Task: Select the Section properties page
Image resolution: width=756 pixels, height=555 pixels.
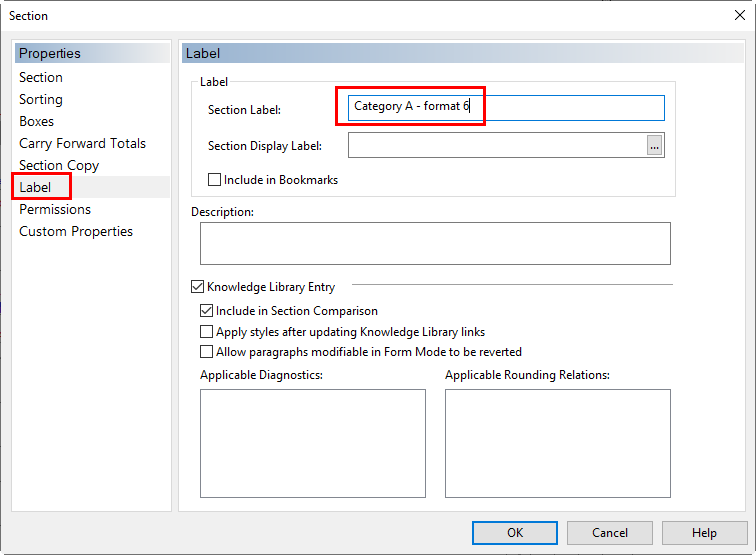Action: (x=41, y=77)
